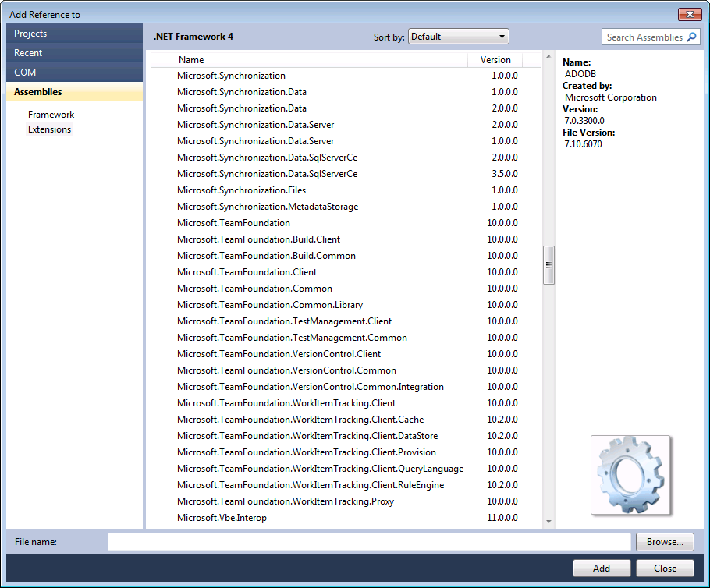Select Microsoft.Vbe.Interop assembly
Screen dimensions: 710x588
point(346,518)
